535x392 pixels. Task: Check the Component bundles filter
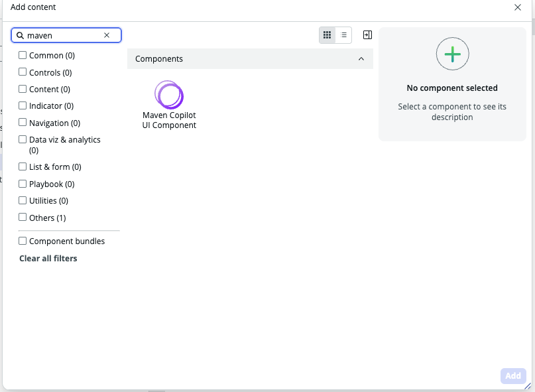(x=22, y=241)
